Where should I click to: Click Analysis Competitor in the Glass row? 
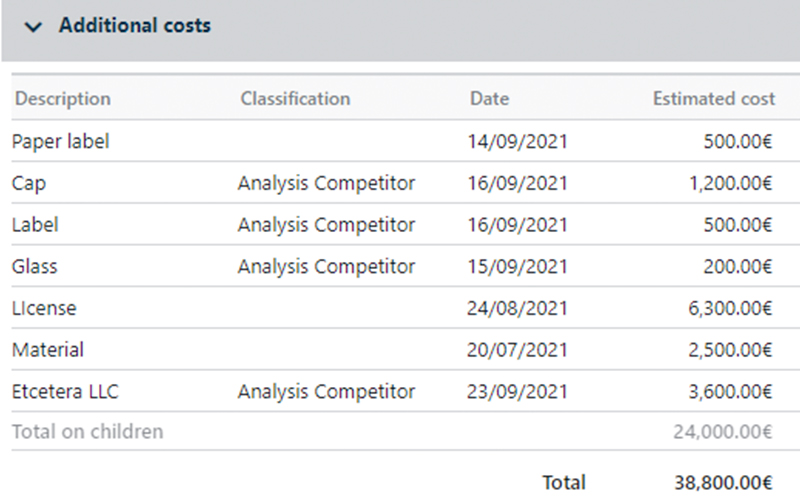pyautogui.click(x=326, y=267)
